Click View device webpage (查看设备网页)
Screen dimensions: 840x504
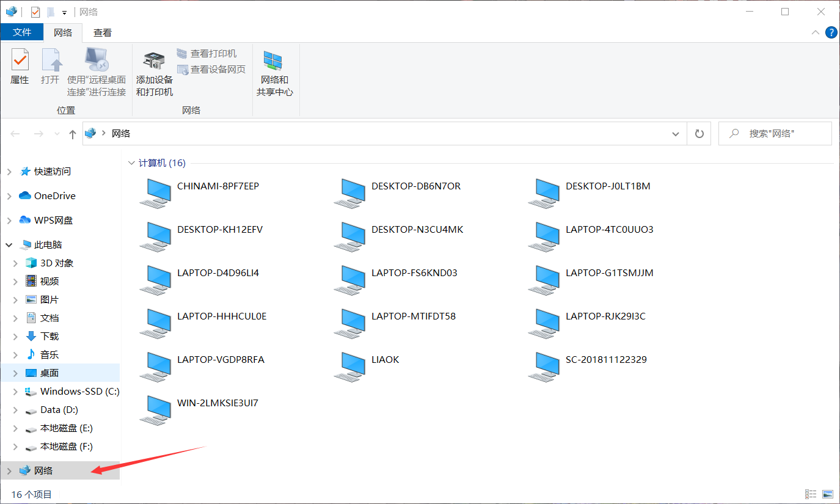pos(211,70)
